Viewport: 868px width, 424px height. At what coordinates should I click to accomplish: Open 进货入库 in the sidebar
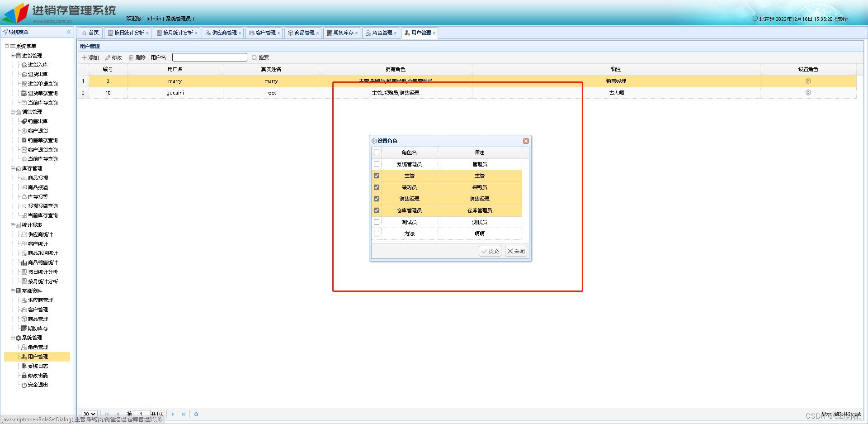(x=38, y=65)
